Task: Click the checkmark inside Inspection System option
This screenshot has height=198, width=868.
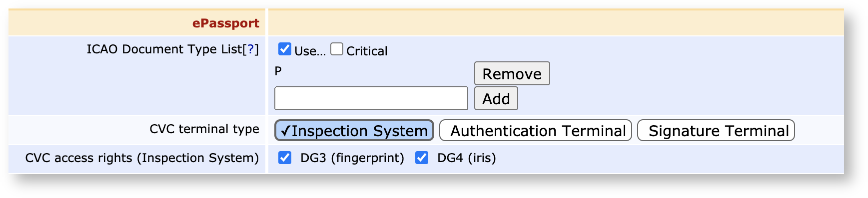Action: click(x=285, y=131)
